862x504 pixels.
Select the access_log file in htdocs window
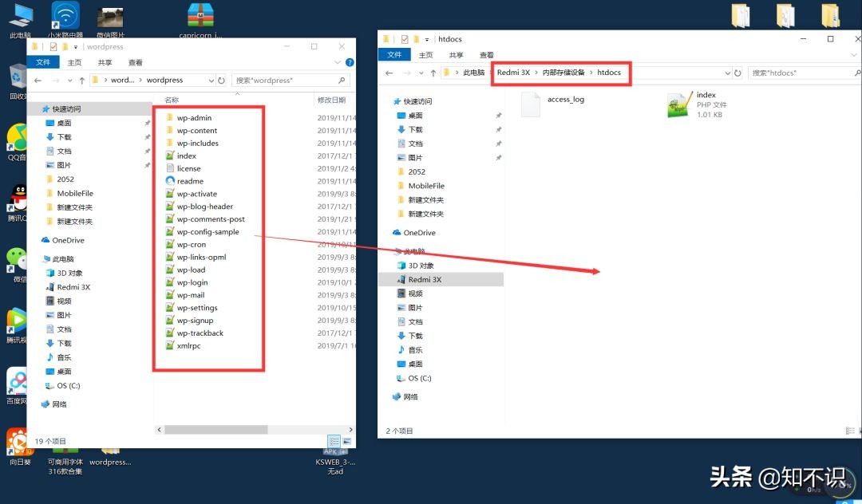552,104
